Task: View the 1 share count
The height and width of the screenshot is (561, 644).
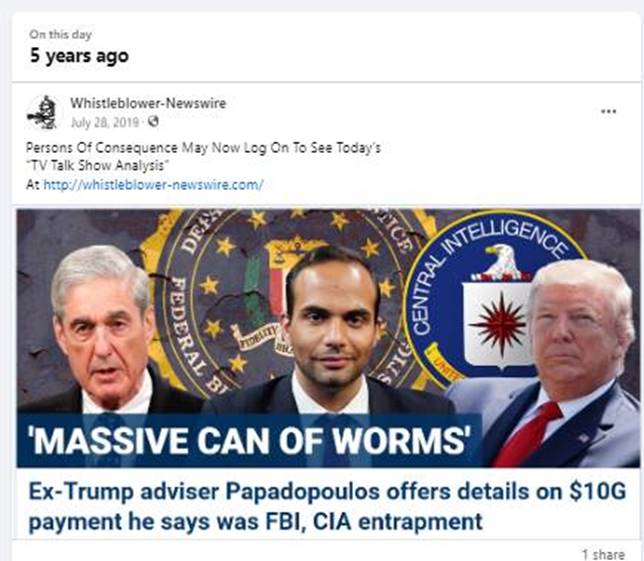Action: (603, 554)
